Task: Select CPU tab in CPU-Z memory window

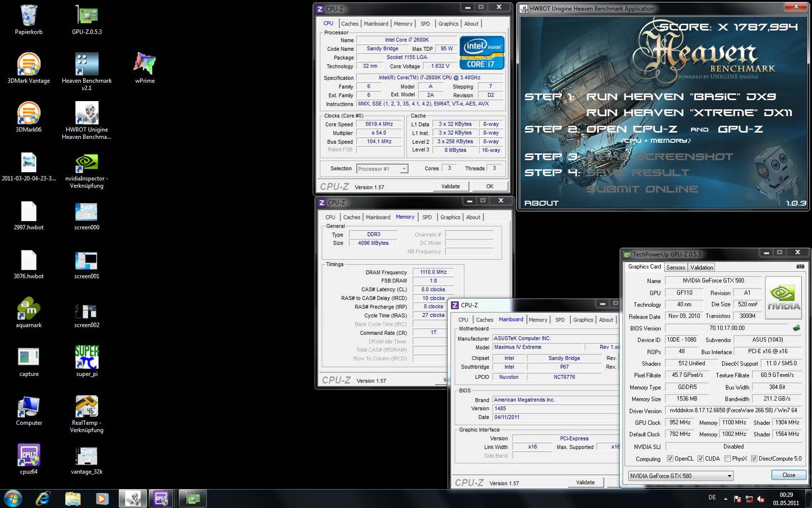Action: (x=330, y=217)
